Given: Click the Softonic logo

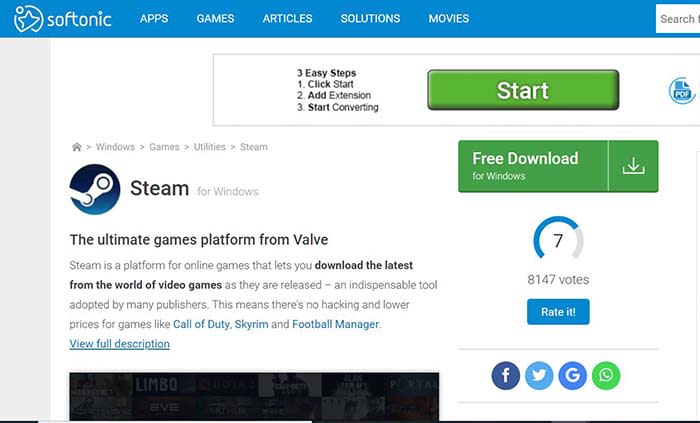Looking at the screenshot, I should [62, 19].
